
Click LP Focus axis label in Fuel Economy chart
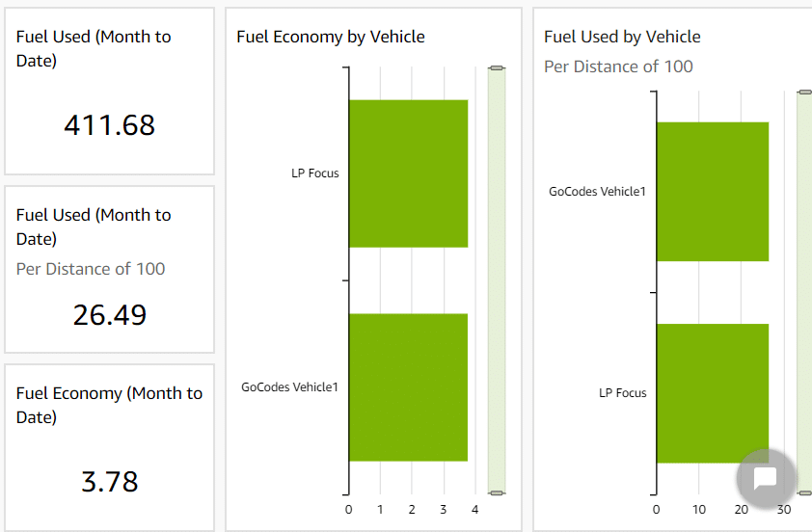coord(315,173)
